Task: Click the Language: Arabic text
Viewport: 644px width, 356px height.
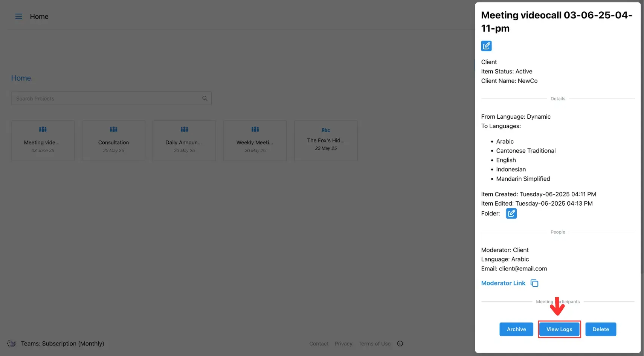Action: point(505,259)
